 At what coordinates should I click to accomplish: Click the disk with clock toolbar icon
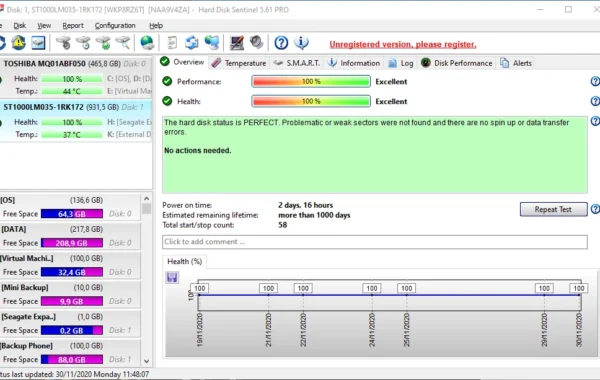coord(83,42)
